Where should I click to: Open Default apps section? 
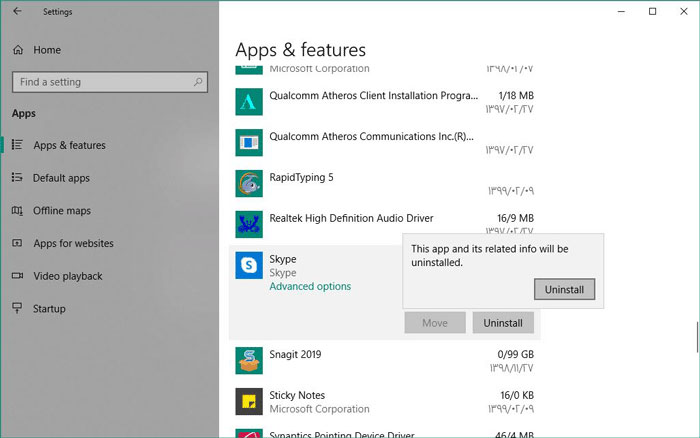(x=61, y=178)
